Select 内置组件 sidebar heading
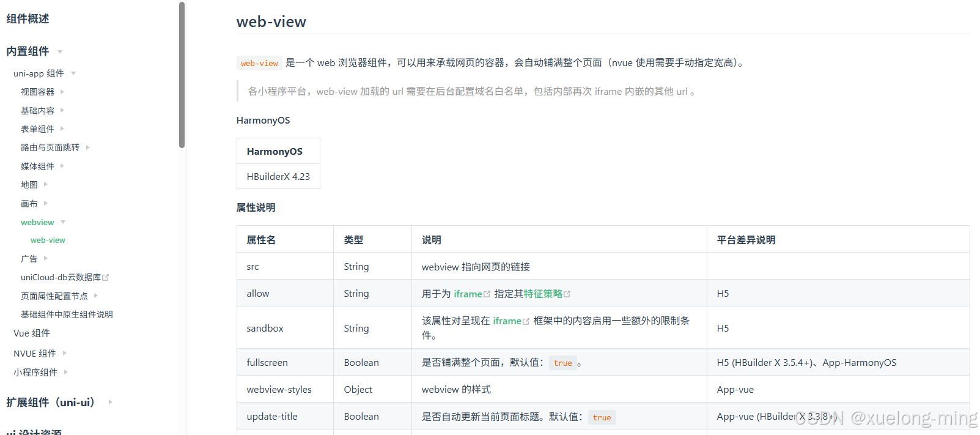The height and width of the screenshot is (435, 980). (28, 51)
